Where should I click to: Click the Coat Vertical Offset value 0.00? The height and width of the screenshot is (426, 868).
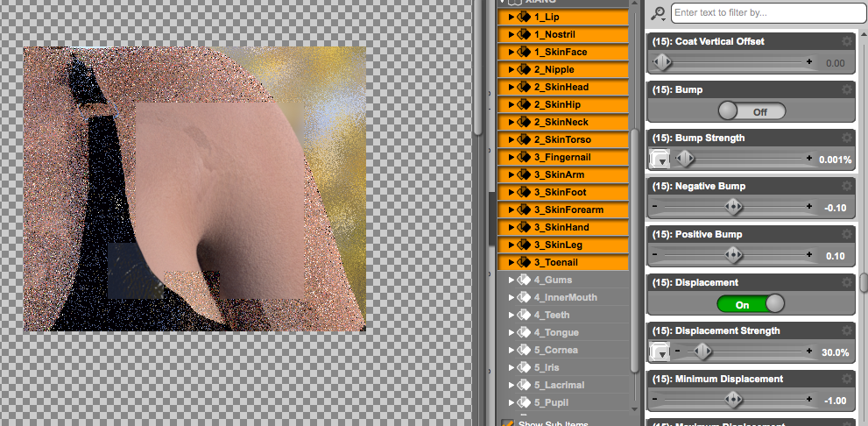[x=836, y=63]
